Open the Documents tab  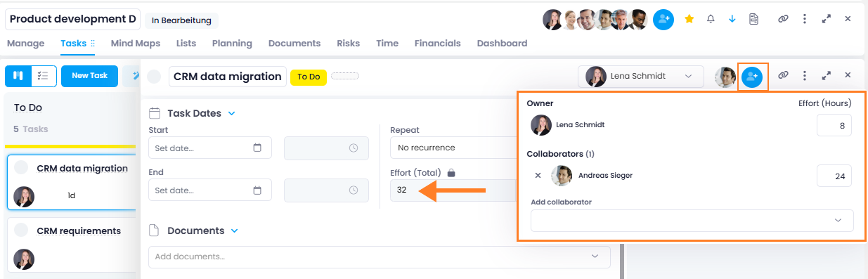coord(294,44)
